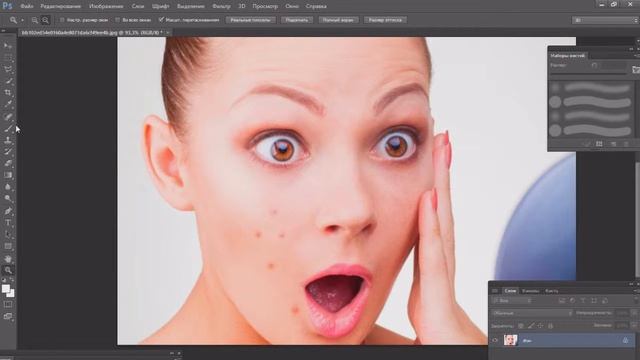Expand the toolbox using top double-arrow

4,31
